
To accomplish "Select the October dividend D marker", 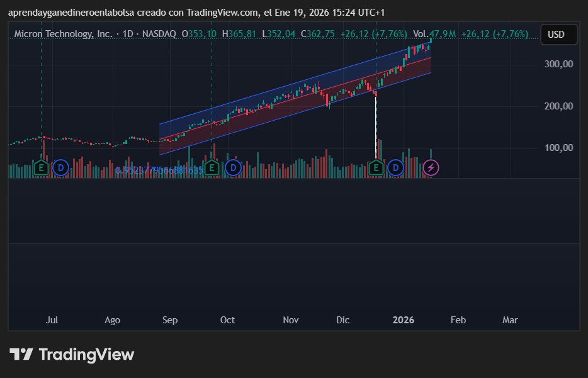I will (234, 167).
